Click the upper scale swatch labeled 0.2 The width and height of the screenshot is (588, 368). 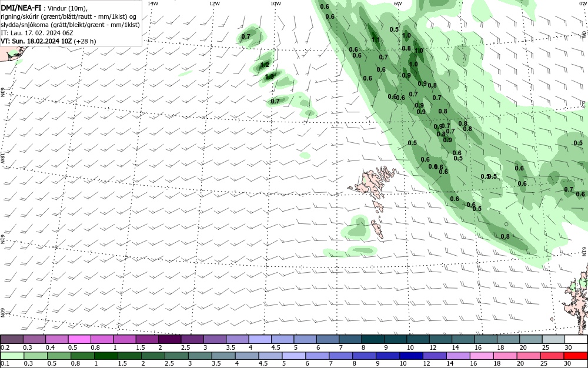point(12,339)
